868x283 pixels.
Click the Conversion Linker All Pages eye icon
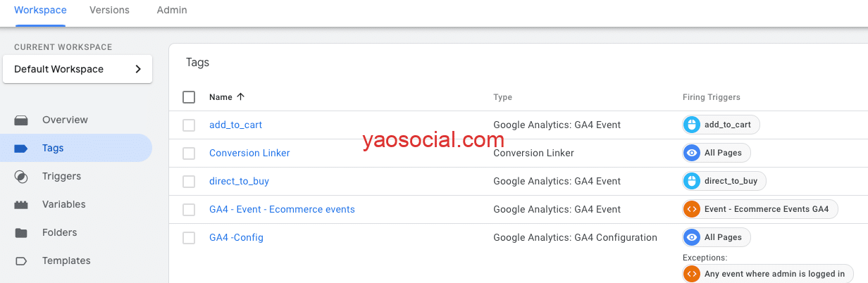pos(692,153)
